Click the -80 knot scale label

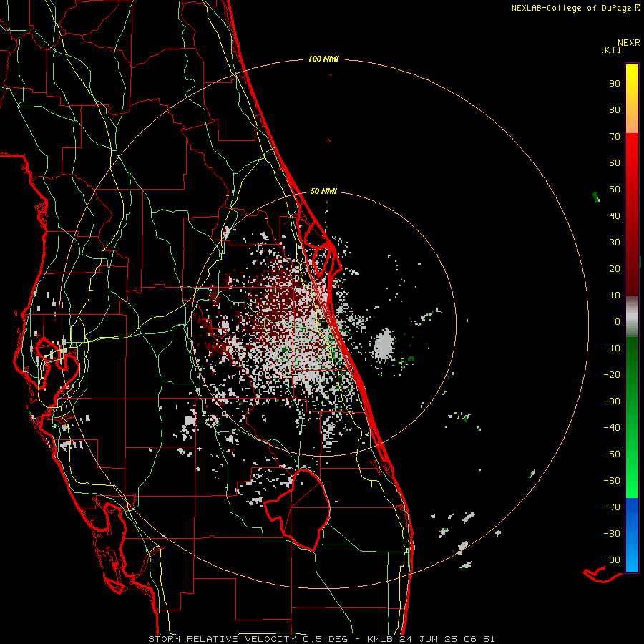(612, 534)
